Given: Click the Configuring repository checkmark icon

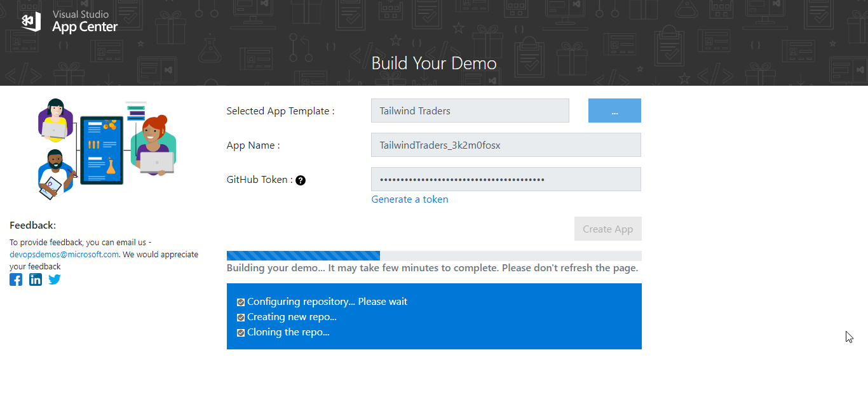Looking at the screenshot, I should [x=241, y=302].
